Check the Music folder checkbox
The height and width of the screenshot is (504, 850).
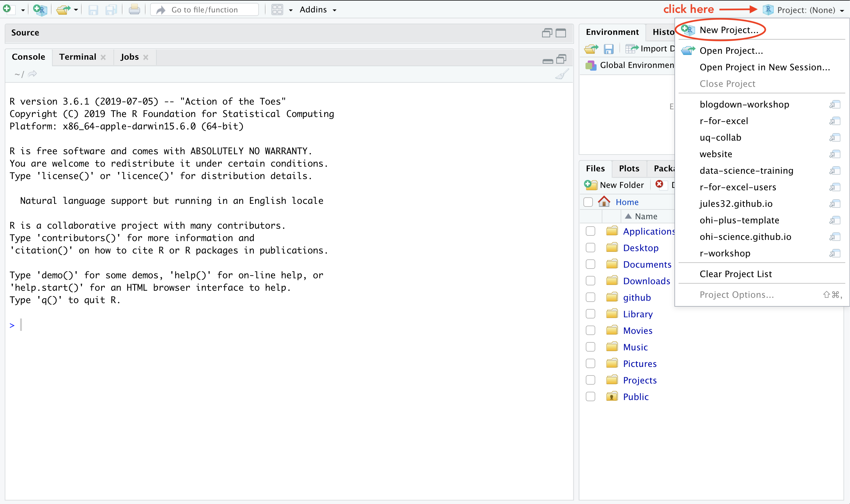(x=591, y=347)
